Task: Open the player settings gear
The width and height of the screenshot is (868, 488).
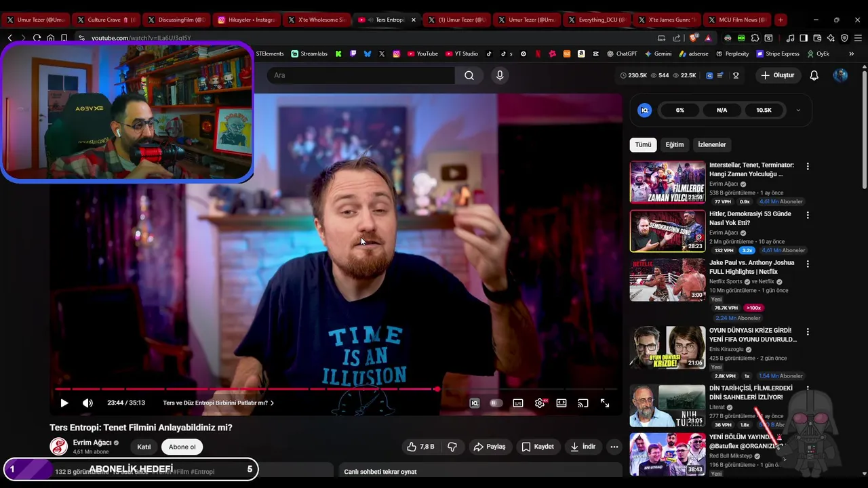Action: click(x=540, y=403)
